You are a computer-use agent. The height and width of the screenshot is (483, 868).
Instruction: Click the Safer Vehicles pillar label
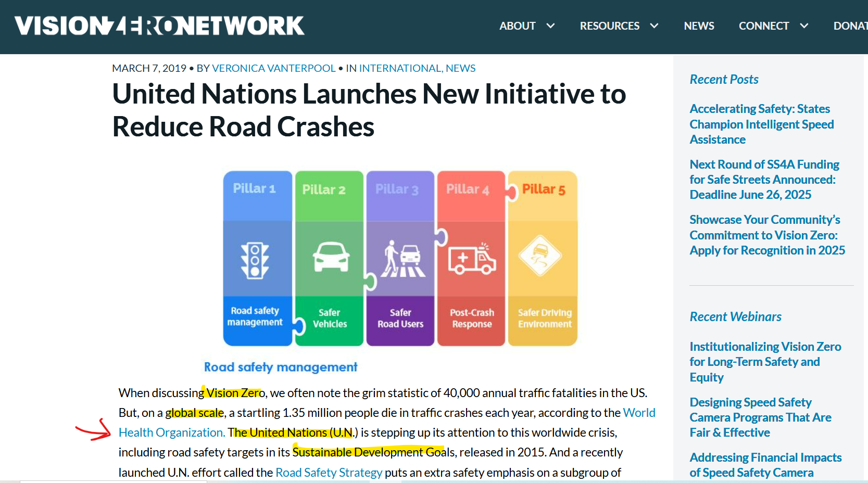pos(330,318)
